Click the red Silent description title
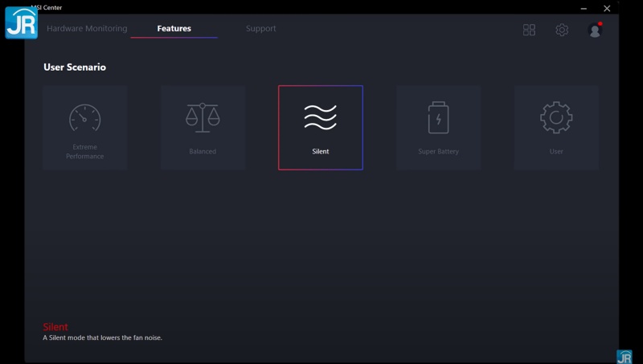Viewport: 643px width, 364px height. (55, 327)
